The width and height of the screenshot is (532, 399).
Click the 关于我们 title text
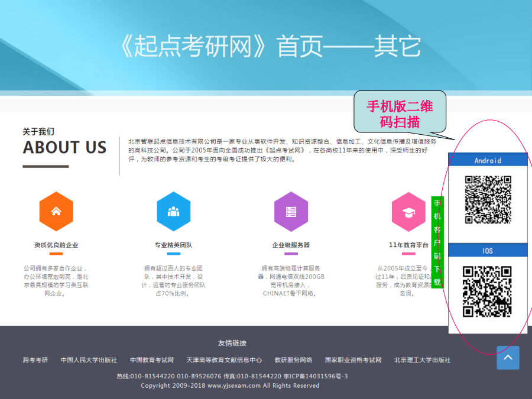pyautogui.click(x=38, y=131)
